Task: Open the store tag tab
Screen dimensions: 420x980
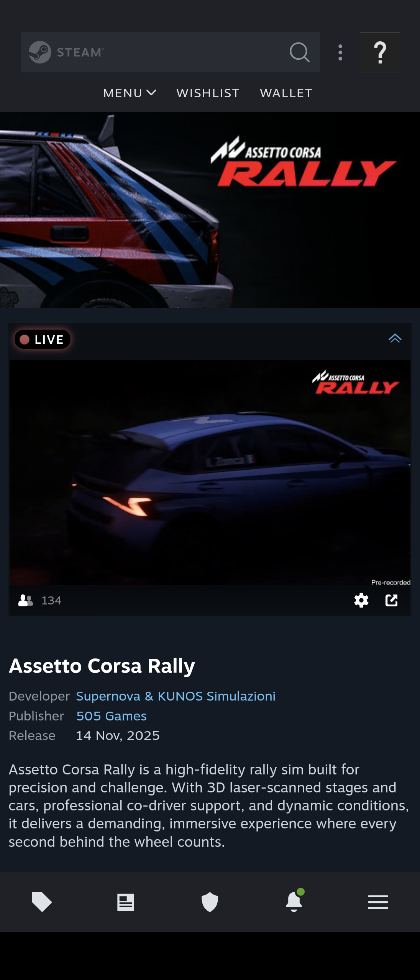Action: coord(41,902)
